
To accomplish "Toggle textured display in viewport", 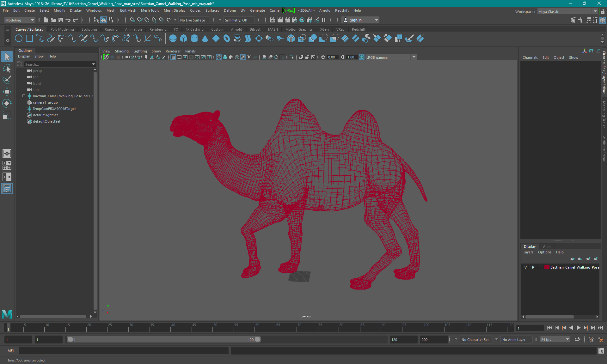I will 243,58.
